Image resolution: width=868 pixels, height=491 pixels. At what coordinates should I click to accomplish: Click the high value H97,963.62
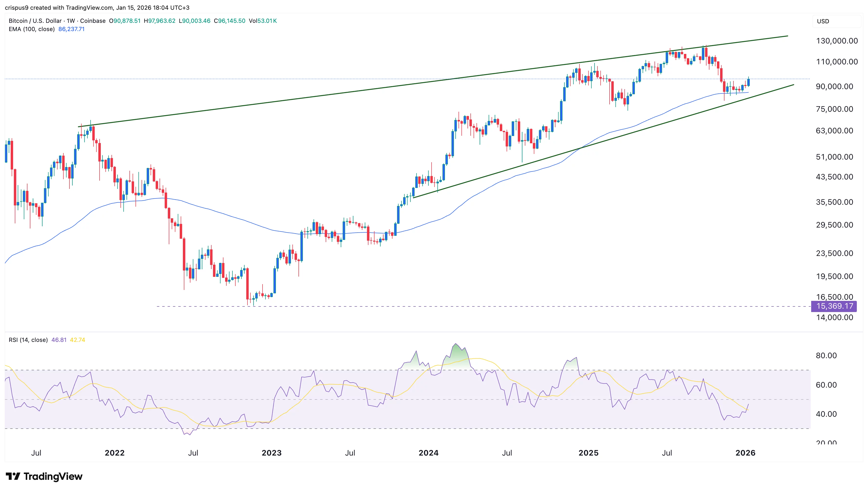click(160, 21)
